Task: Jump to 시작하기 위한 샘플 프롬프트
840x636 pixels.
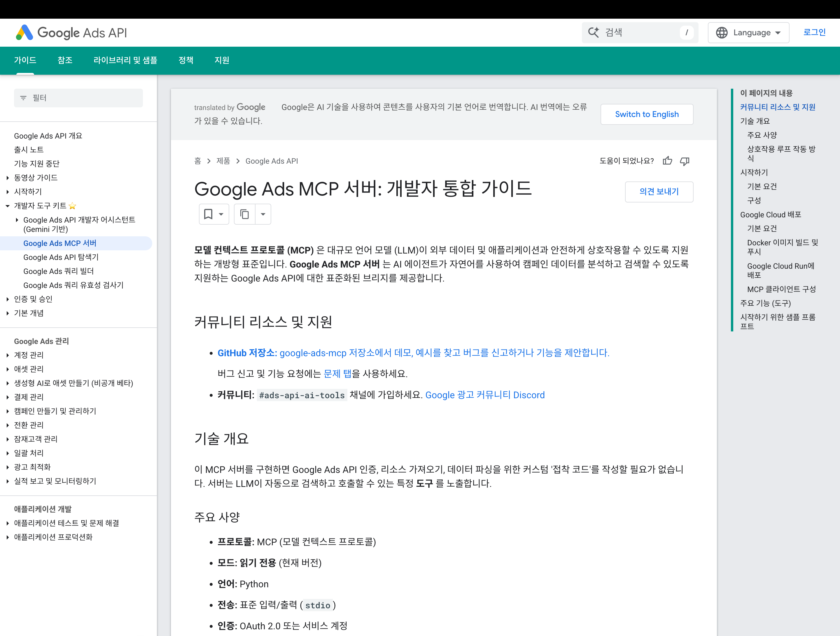Action: pos(778,322)
